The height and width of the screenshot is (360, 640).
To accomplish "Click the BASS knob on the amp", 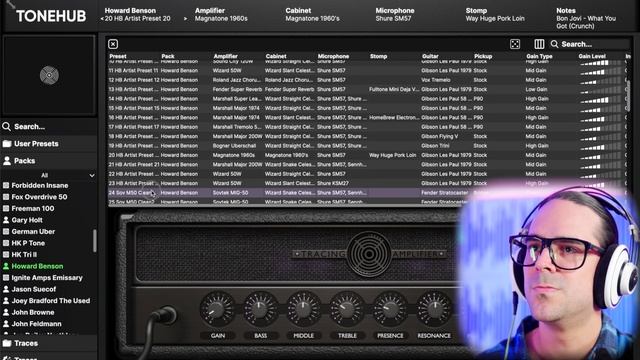I will tap(261, 309).
